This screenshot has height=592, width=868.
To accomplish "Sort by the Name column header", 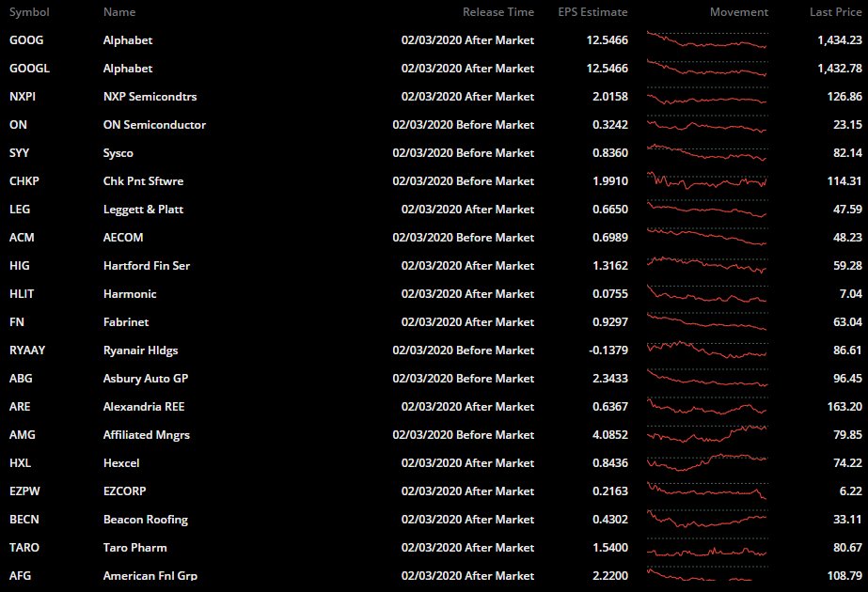I will (119, 12).
